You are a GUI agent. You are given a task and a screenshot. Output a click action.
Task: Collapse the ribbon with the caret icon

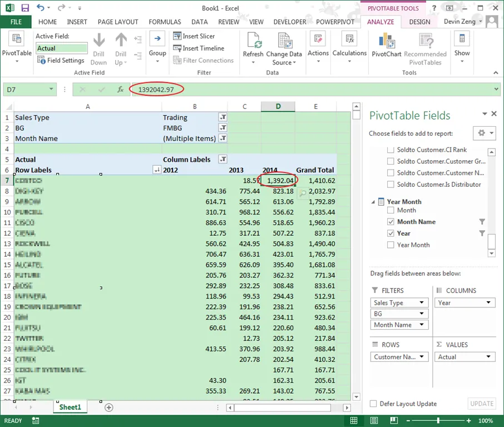496,73
